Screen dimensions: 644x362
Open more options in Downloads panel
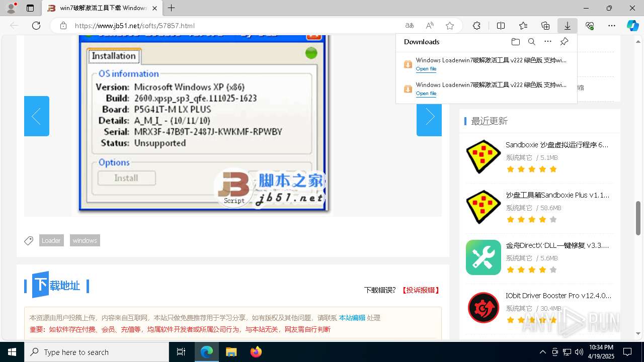548,42
